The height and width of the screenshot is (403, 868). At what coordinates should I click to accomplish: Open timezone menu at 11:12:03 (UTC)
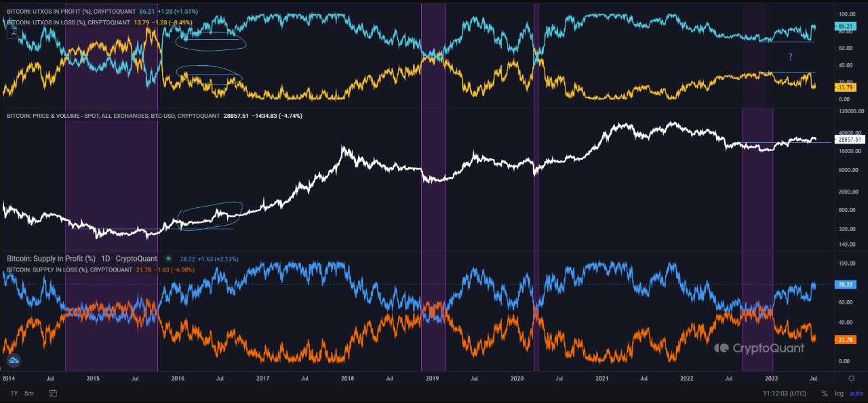tap(784, 393)
